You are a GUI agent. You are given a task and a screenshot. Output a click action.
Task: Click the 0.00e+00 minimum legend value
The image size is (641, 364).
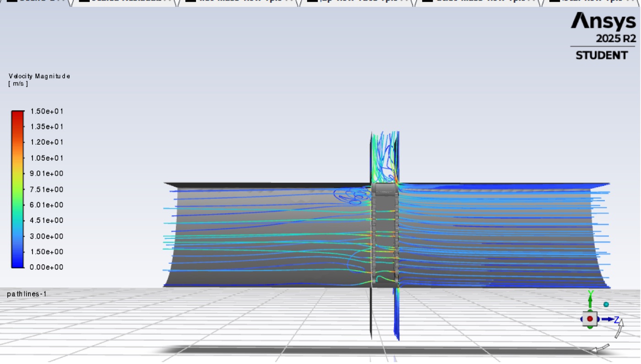pyautogui.click(x=47, y=267)
